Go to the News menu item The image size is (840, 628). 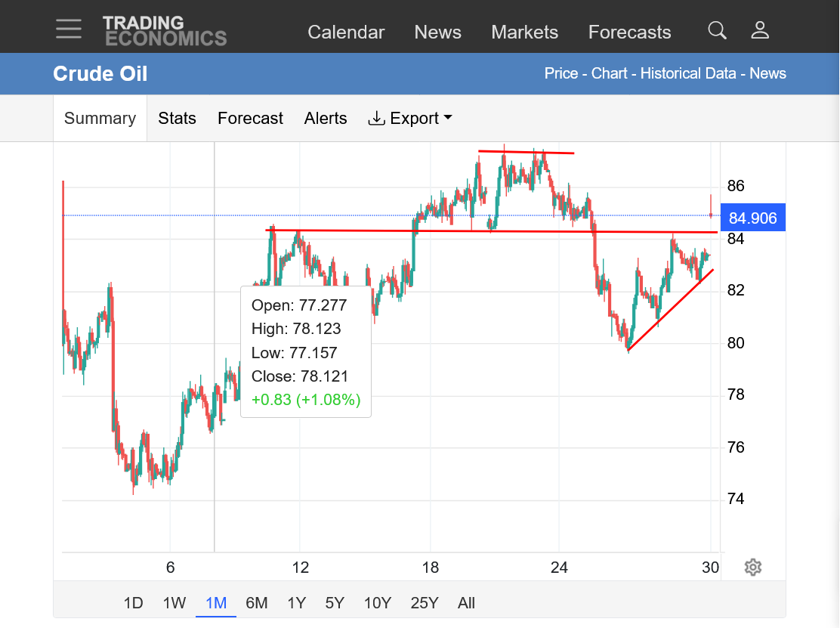click(x=437, y=32)
